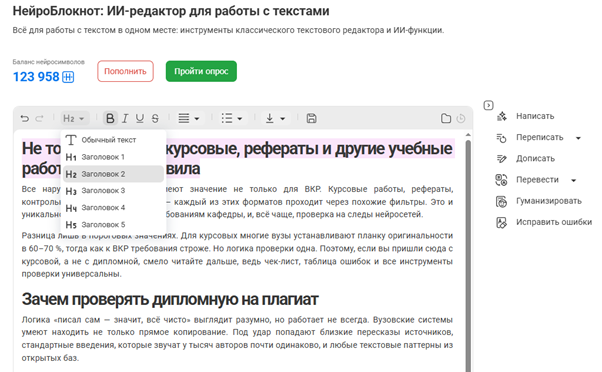
Task: Toggle strikethrough formatting
Action: [155, 118]
